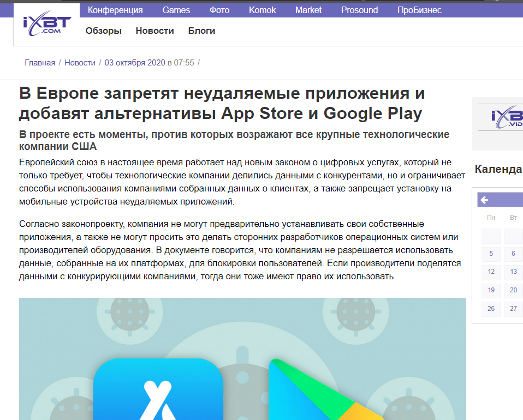This screenshot has width=523, height=420.
Task: Open the Конференция top menu item
Action: click(115, 10)
